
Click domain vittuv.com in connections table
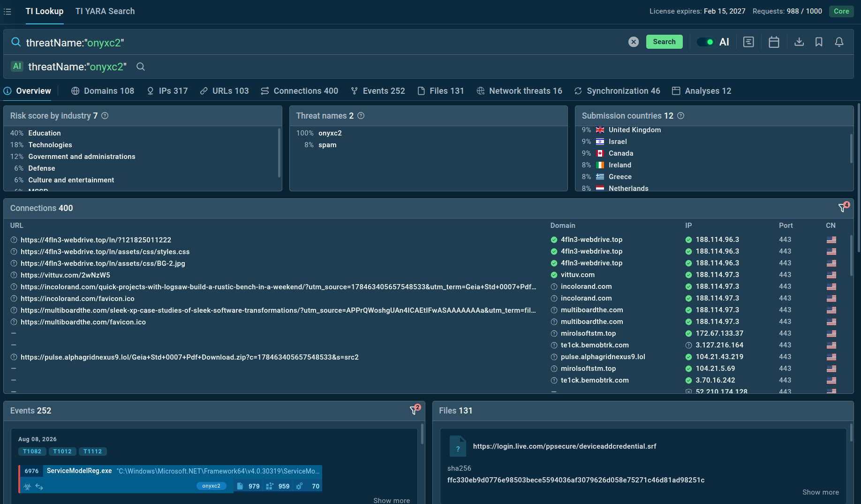[x=578, y=275]
